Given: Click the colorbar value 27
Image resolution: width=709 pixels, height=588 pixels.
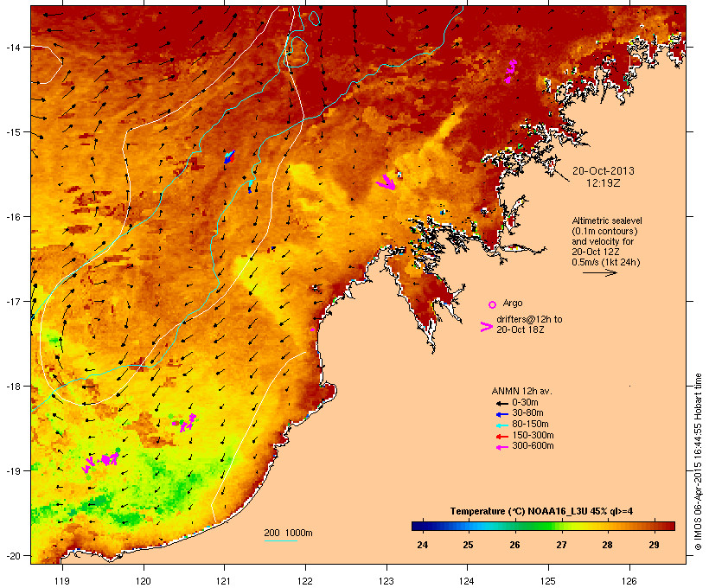Looking at the screenshot, I should 561,545.
